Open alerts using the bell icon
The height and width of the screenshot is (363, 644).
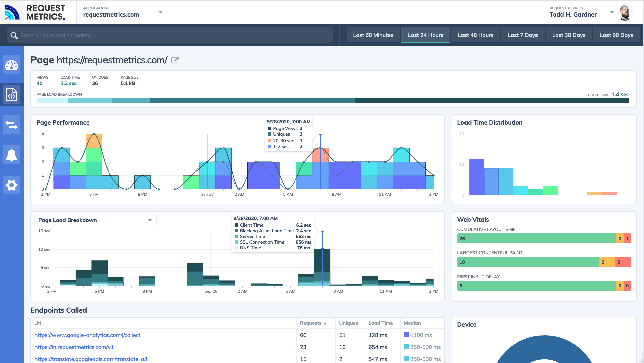(x=12, y=155)
